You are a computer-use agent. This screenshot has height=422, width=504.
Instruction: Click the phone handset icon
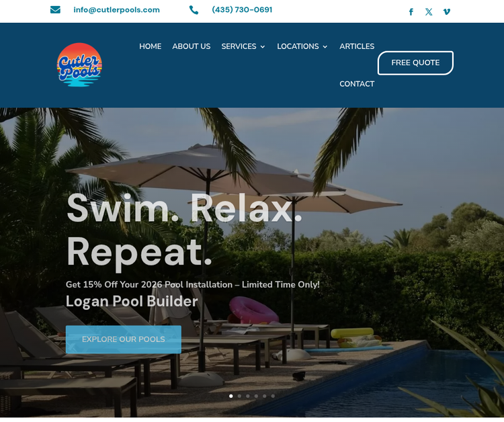tap(194, 10)
